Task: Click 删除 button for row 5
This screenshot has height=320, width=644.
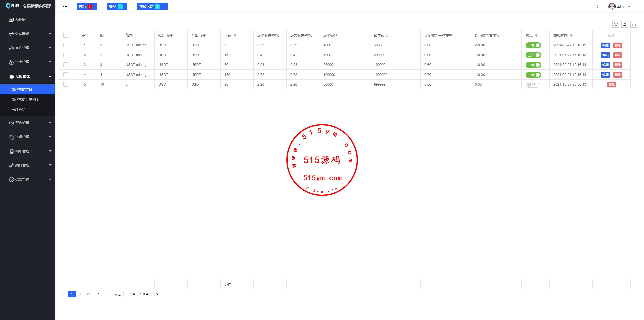Action: point(611,85)
